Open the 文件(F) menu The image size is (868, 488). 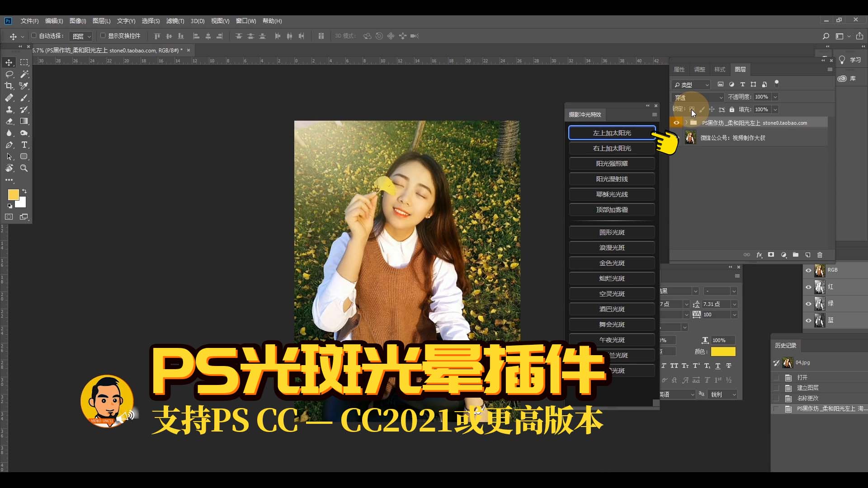(x=29, y=21)
